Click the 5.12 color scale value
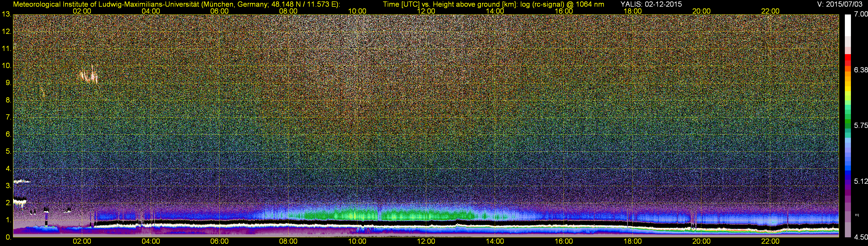The height and width of the screenshot is (246, 868). (860, 181)
